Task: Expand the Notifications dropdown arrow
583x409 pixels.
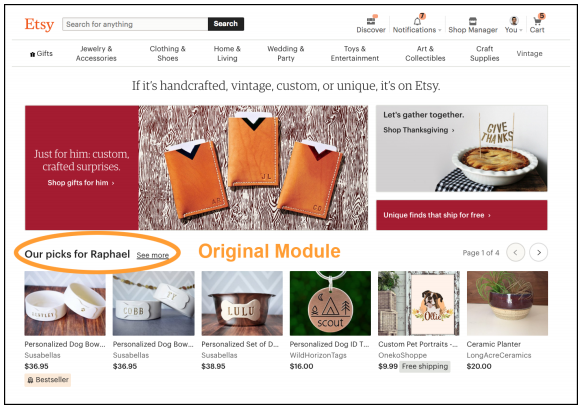Action: pos(439,30)
